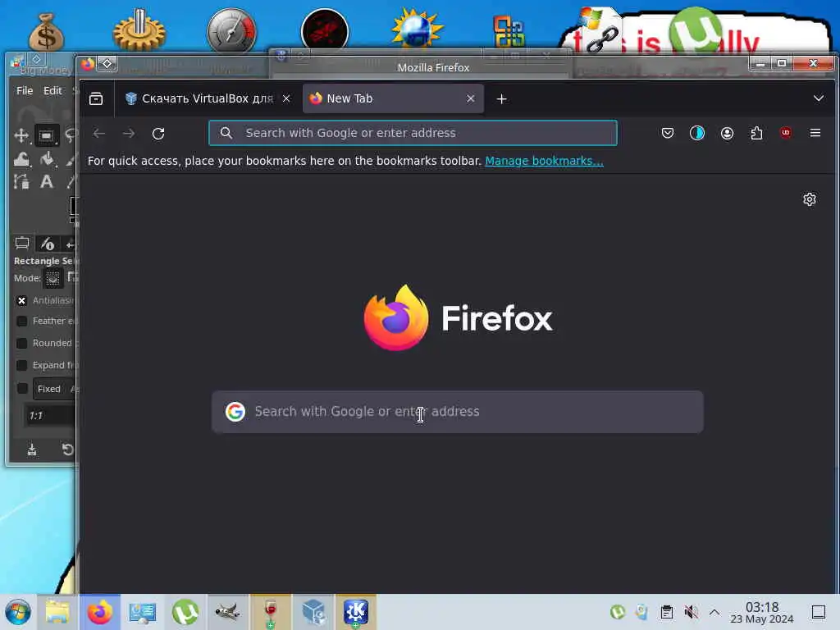This screenshot has height=630, width=840.
Task: Enable the Expand from center checkbox
Action: pyautogui.click(x=22, y=365)
